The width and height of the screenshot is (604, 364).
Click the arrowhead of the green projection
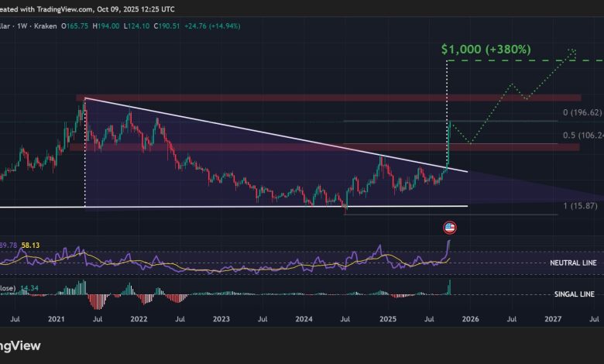[572, 53]
